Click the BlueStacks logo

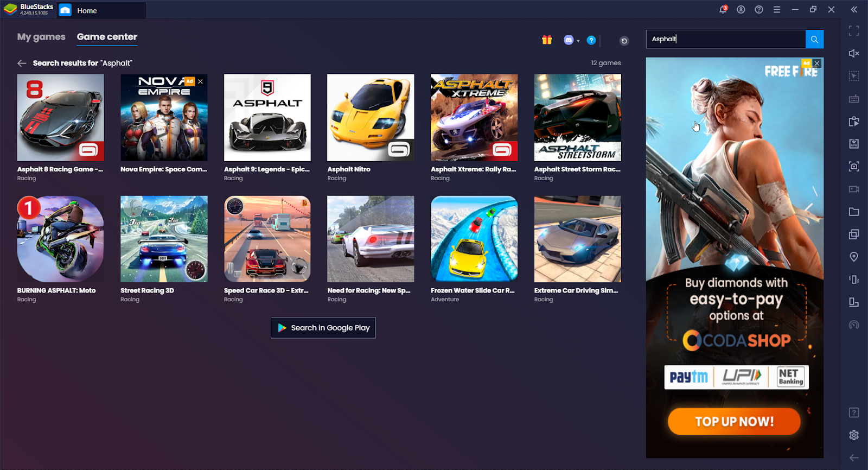coord(11,9)
